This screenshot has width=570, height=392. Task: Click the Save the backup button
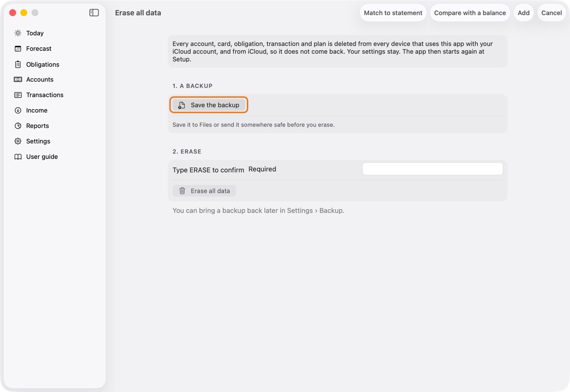coord(209,105)
